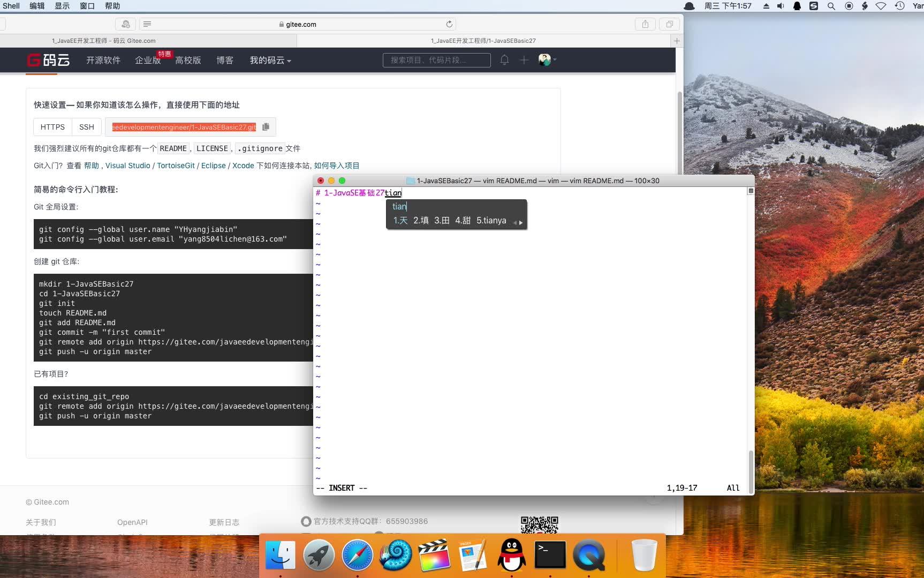Focus the Gitee search field
Viewport: 924px width, 578px height.
437,60
